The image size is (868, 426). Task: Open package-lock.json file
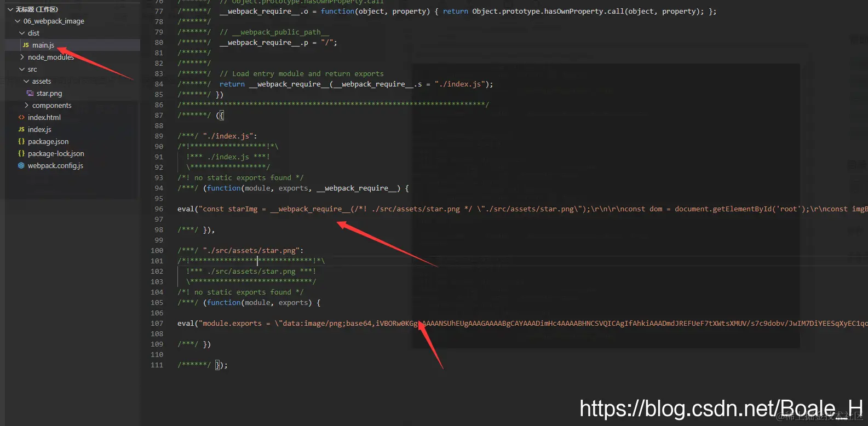[56, 154]
